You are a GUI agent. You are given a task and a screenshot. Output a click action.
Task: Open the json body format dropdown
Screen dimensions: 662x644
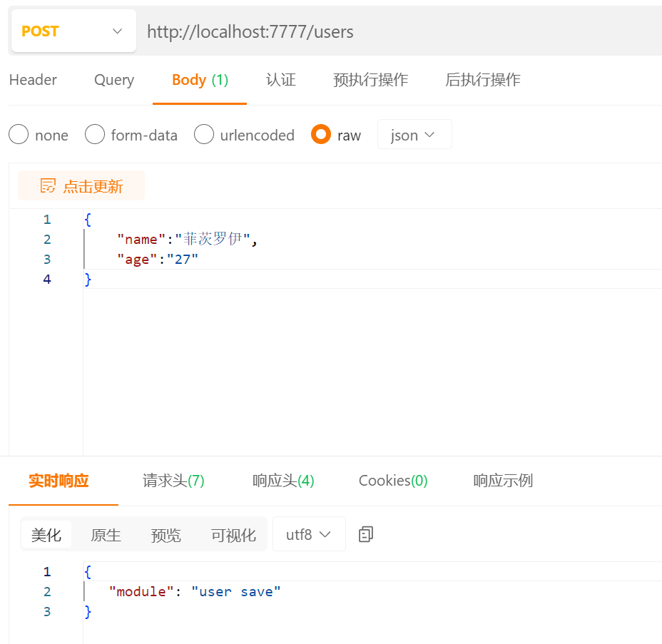[x=414, y=134]
